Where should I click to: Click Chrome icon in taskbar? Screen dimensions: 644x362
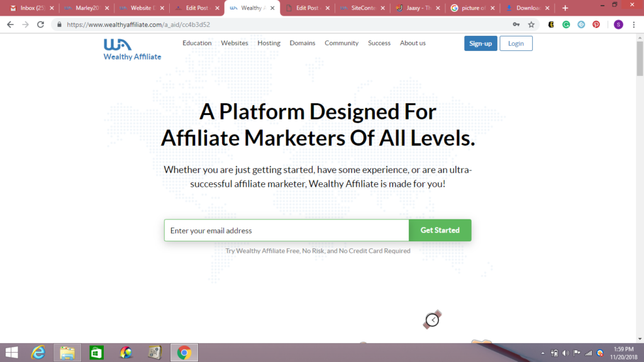point(184,353)
